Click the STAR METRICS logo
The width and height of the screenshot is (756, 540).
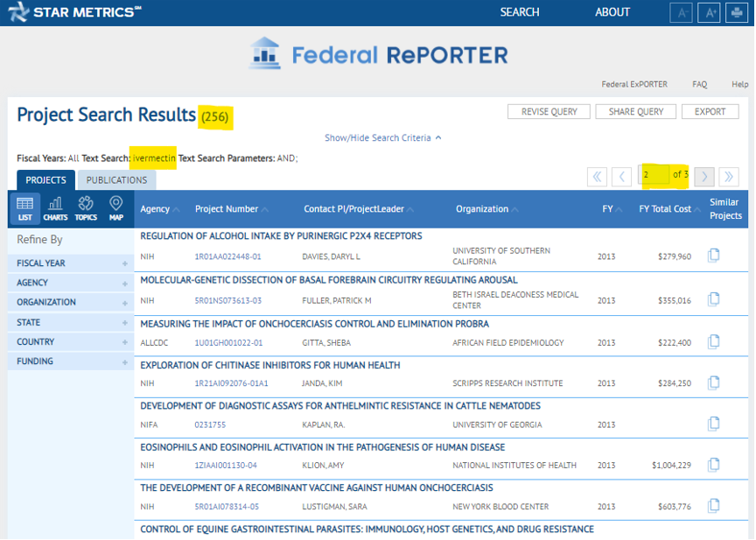74,12
